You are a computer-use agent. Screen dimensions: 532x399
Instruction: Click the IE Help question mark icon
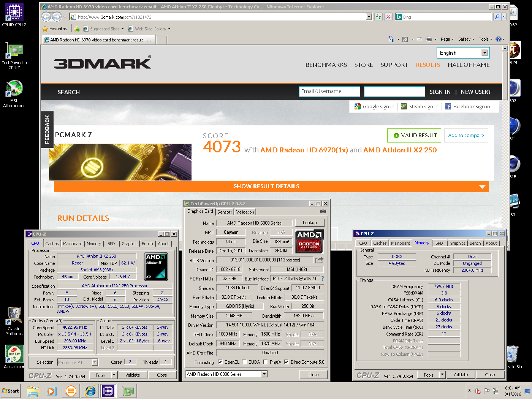pyautogui.click(x=498, y=39)
